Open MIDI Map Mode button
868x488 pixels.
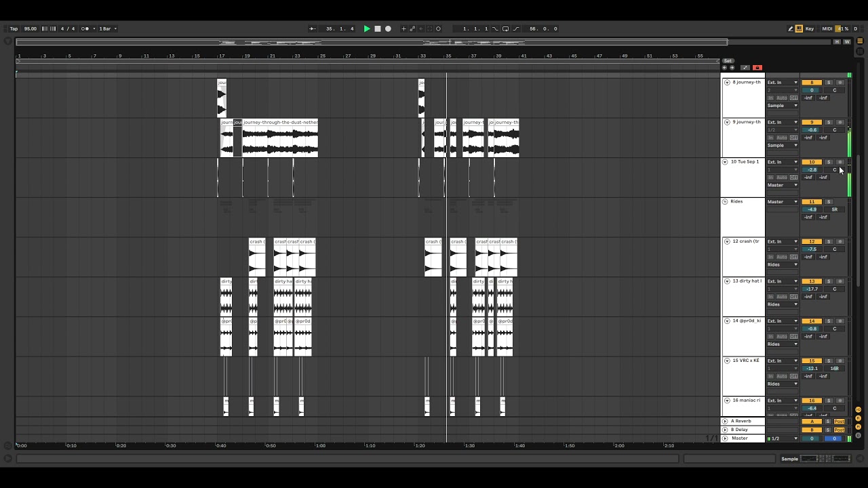827,28
